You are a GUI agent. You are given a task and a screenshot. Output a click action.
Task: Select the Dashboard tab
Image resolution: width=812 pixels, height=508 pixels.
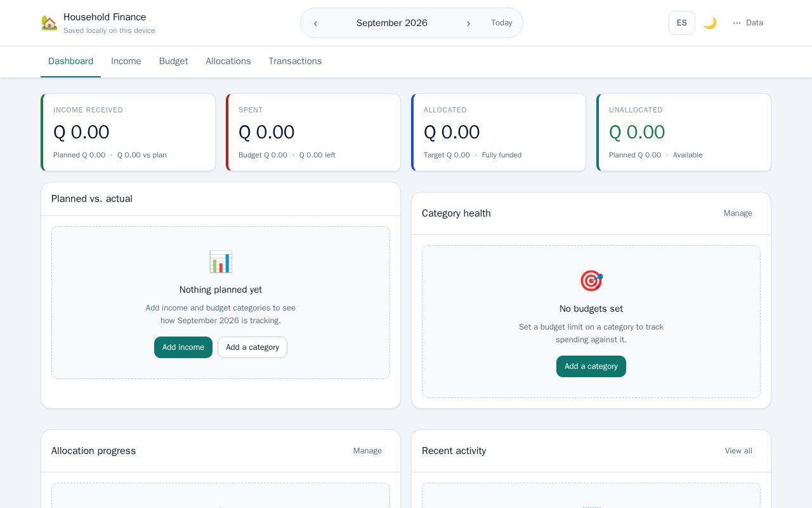[x=70, y=62]
